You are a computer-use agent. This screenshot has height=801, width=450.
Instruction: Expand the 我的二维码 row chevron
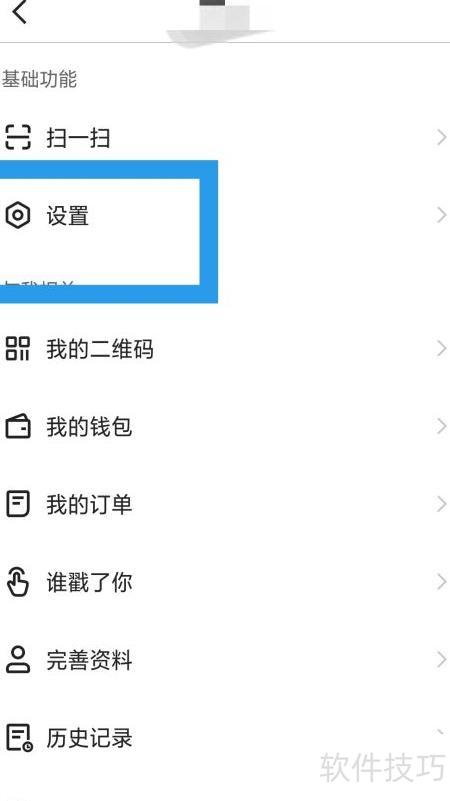[x=441, y=349]
